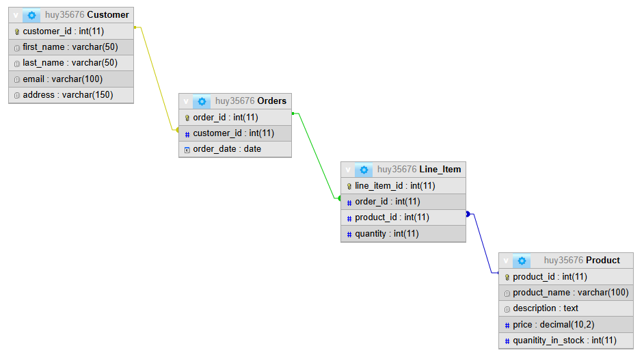Click the key icon beside product_id in Product
Screen dimensions: 644x359
pos(507,277)
